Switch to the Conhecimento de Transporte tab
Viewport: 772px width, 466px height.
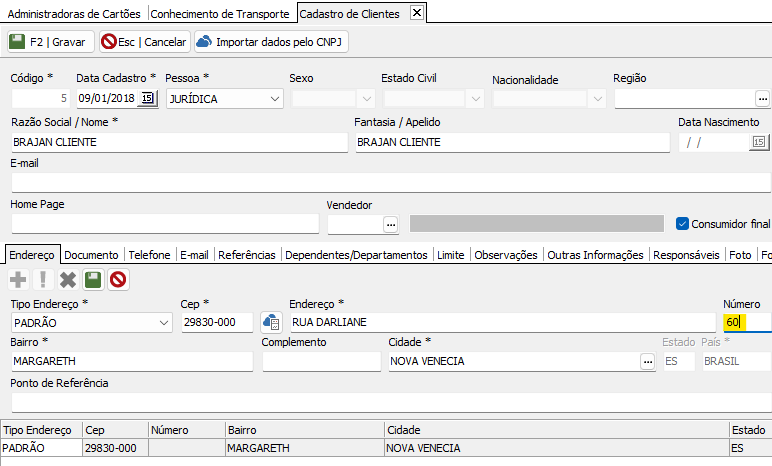222,13
